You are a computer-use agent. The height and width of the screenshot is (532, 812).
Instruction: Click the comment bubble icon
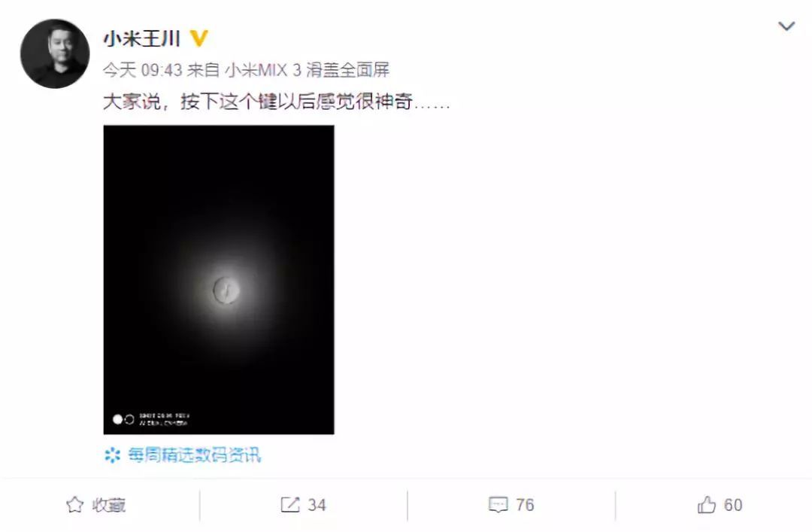click(498, 504)
